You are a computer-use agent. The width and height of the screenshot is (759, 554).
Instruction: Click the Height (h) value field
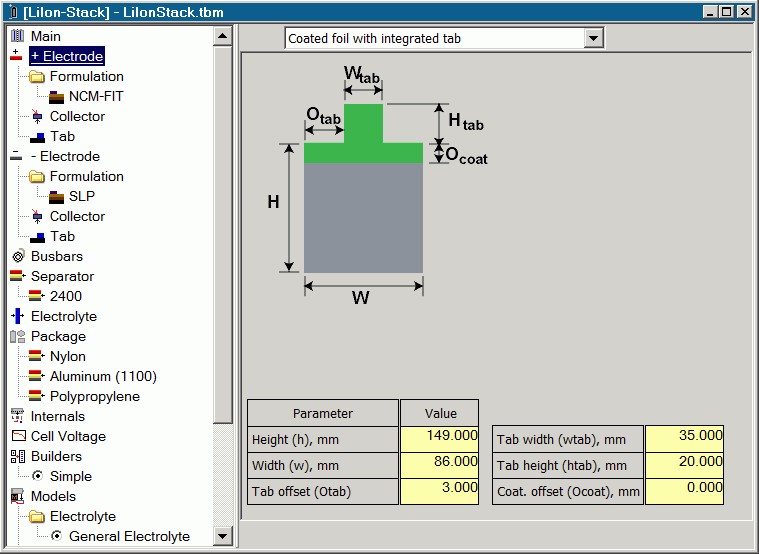[x=439, y=437]
